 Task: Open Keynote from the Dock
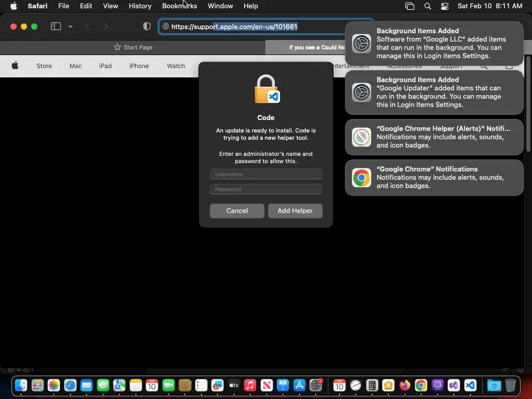pyautogui.click(x=283, y=385)
